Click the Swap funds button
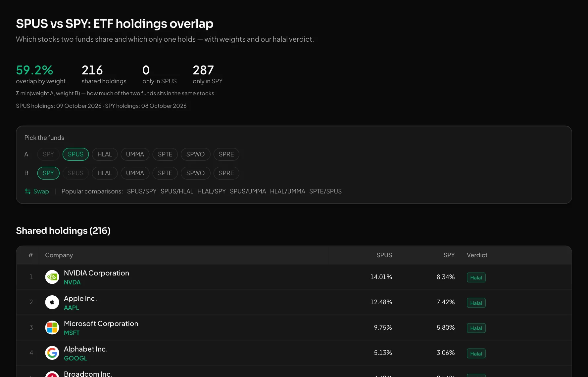 [x=37, y=191]
